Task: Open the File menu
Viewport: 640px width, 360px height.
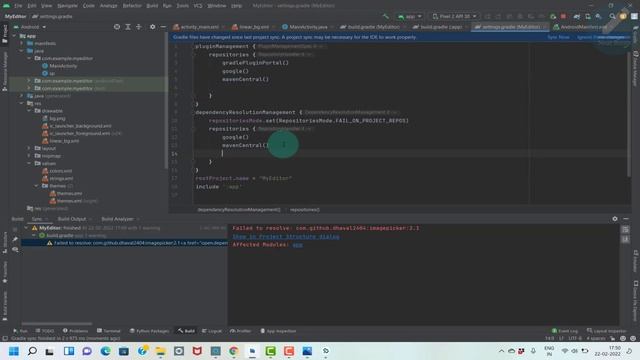Action: (x=18, y=6)
